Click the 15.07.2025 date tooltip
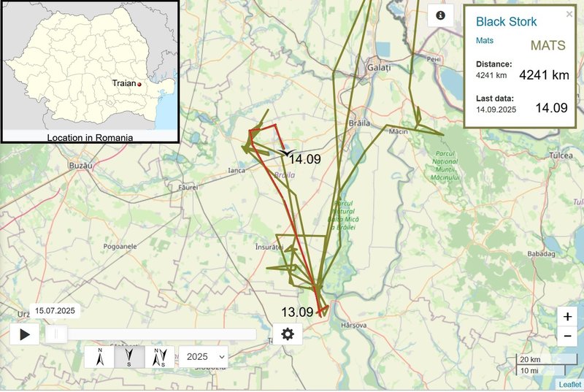The height and width of the screenshot is (392, 584). click(55, 311)
